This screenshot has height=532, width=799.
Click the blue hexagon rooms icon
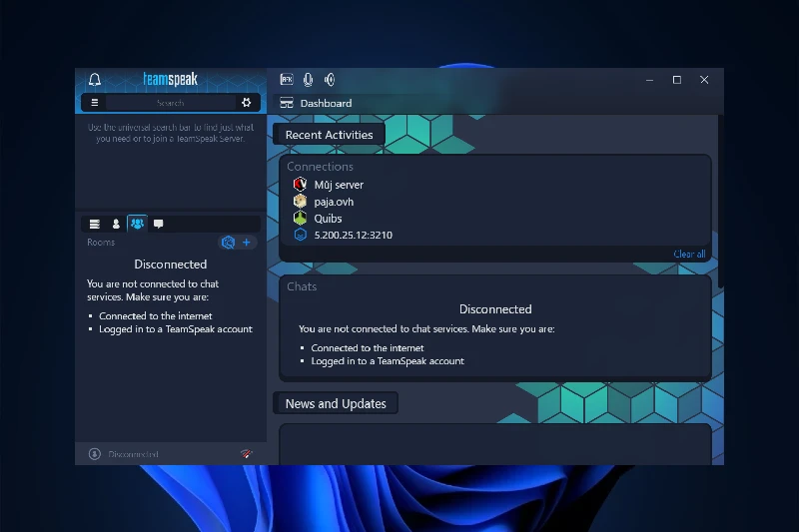[x=228, y=243]
